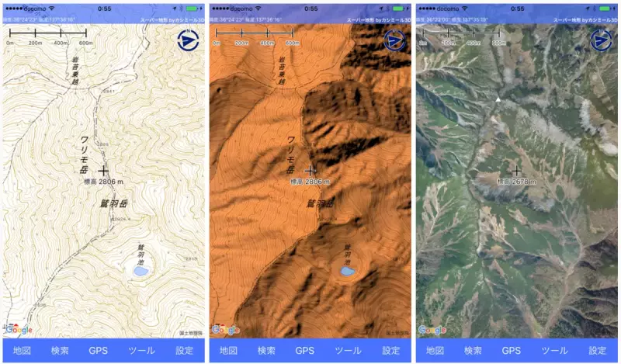Tap GPS tab in right screen
This screenshot has width=621, height=364.
point(512,351)
